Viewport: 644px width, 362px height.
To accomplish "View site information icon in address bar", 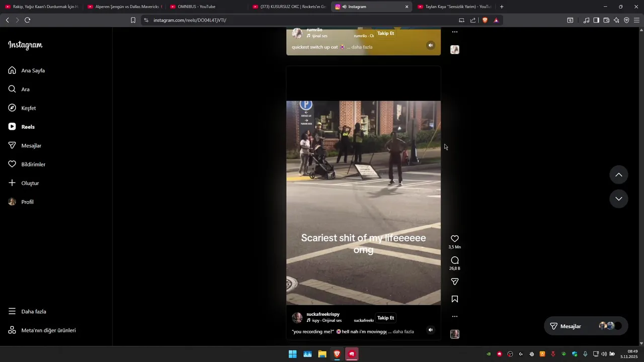I will [x=146, y=20].
